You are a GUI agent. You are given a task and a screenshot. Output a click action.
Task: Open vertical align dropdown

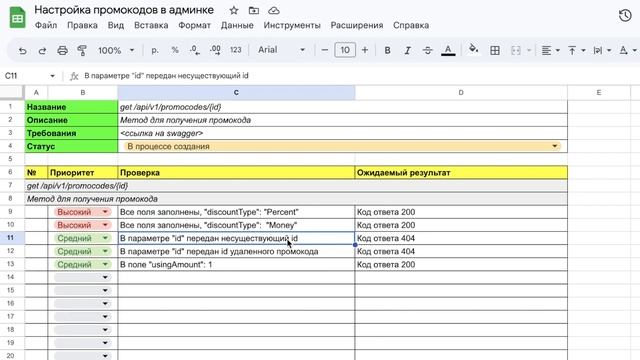pos(577,50)
